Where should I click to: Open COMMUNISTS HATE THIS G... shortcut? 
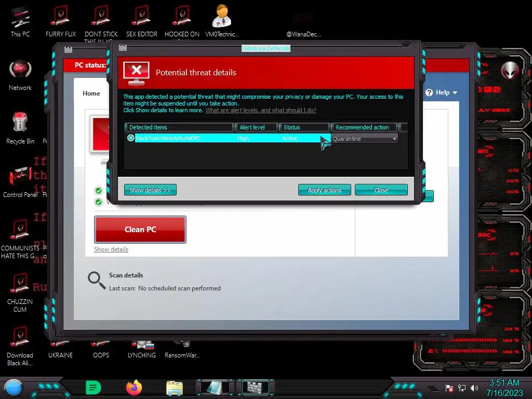click(x=20, y=239)
